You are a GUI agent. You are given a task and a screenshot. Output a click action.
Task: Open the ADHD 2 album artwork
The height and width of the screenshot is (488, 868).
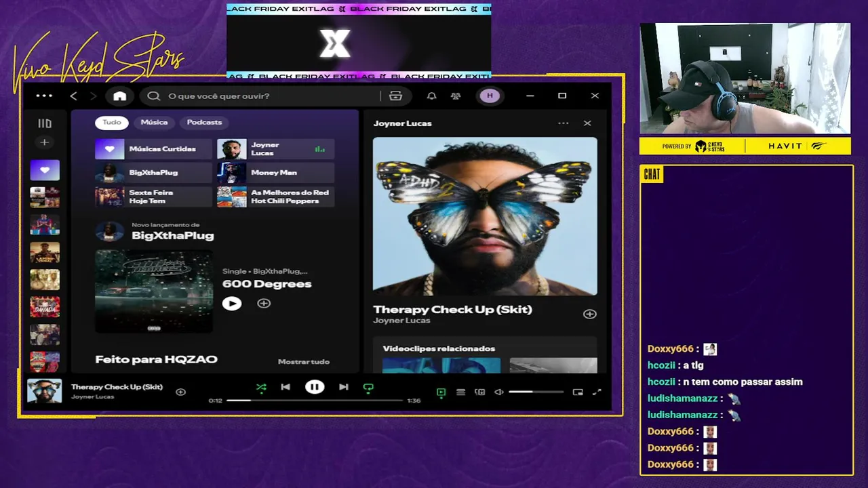click(x=485, y=216)
